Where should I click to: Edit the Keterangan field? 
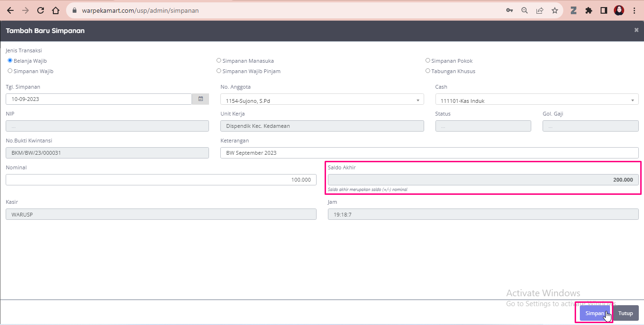[429, 153]
